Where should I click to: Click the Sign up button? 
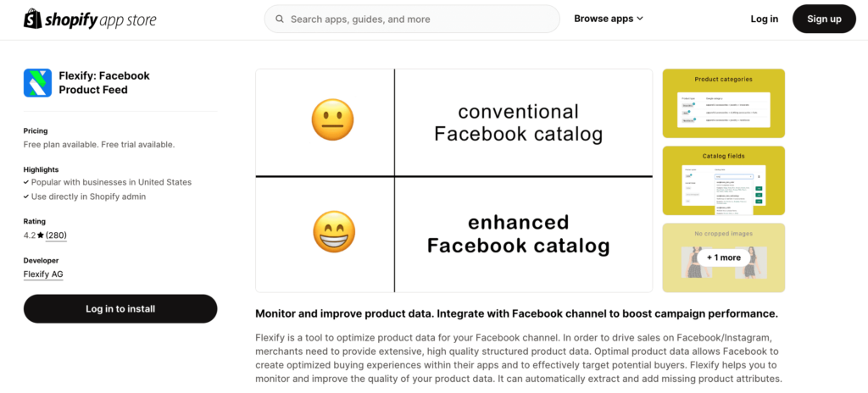(824, 19)
